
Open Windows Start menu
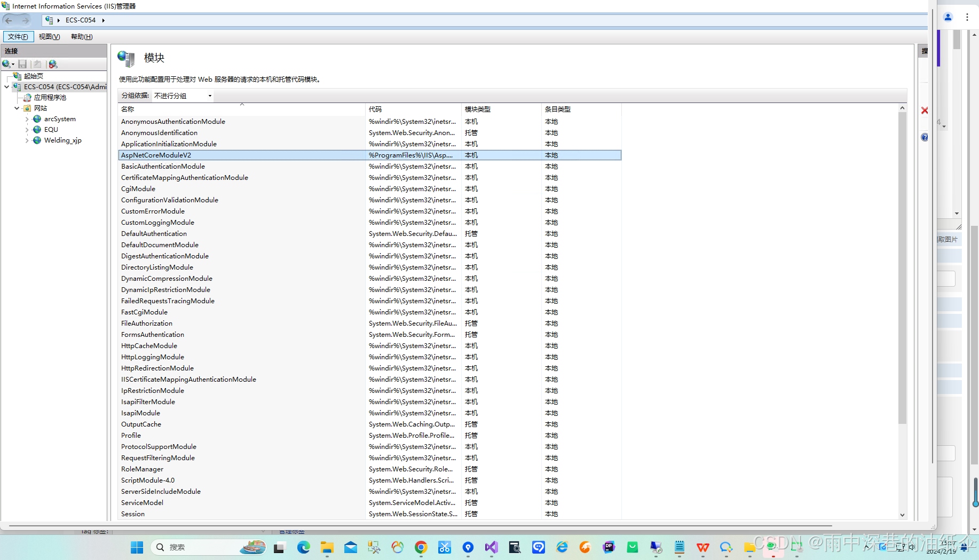pos(137,547)
